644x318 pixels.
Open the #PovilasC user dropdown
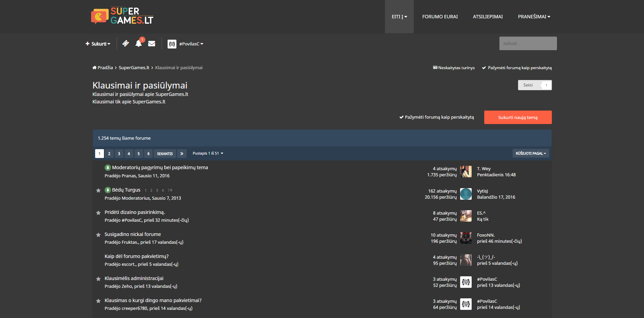[191, 44]
